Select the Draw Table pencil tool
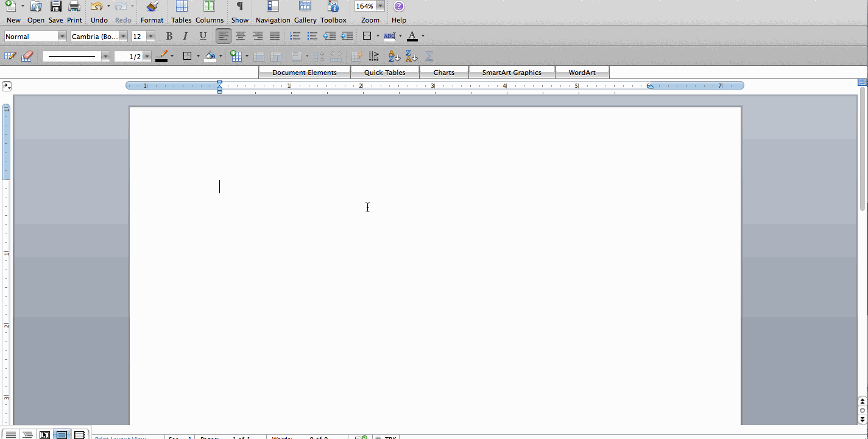This screenshot has width=868, height=439. tap(10, 56)
